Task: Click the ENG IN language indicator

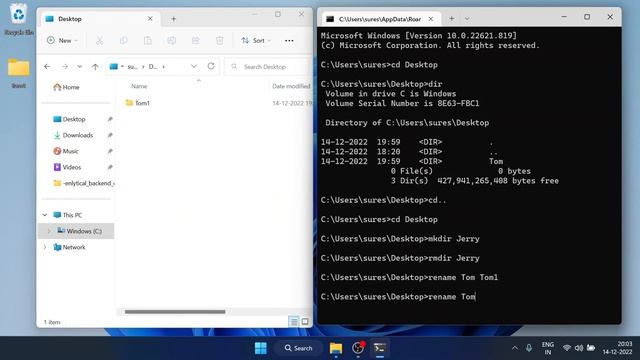Action: pyautogui.click(x=547, y=348)
